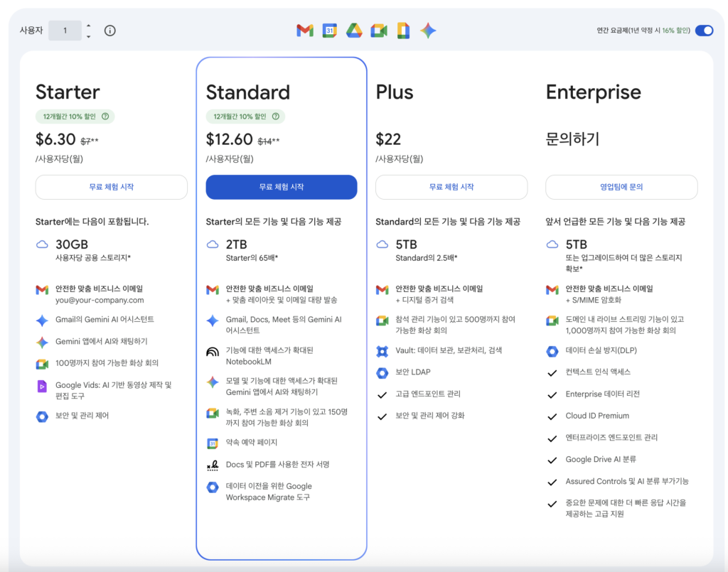Screen dimensions: 728x572
Task: Click the 'Enterprise 데이터 리전' feature text
Action: 603,394
